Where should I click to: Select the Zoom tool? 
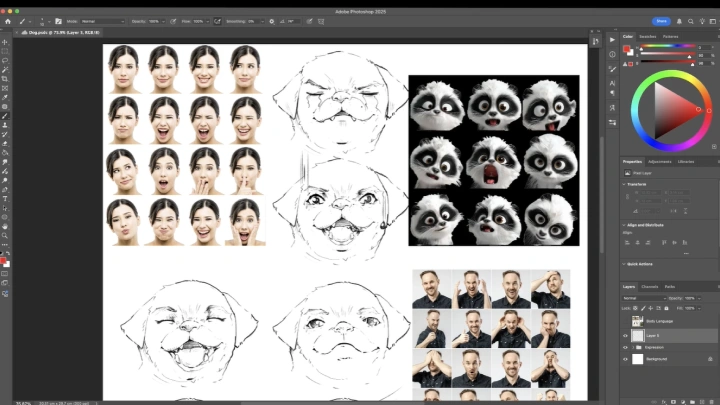point(5,236)
